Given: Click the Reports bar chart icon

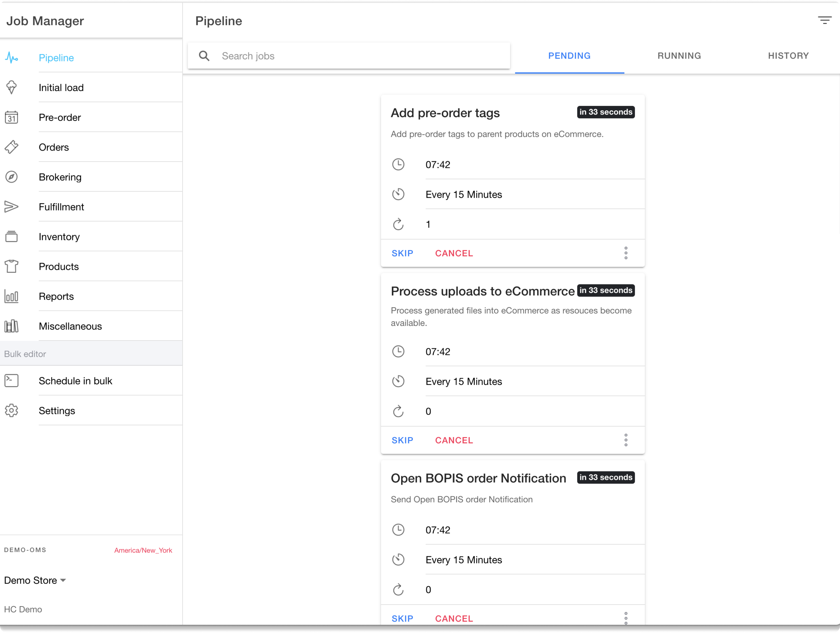Looking at the screenshot, I should (11, 296).
